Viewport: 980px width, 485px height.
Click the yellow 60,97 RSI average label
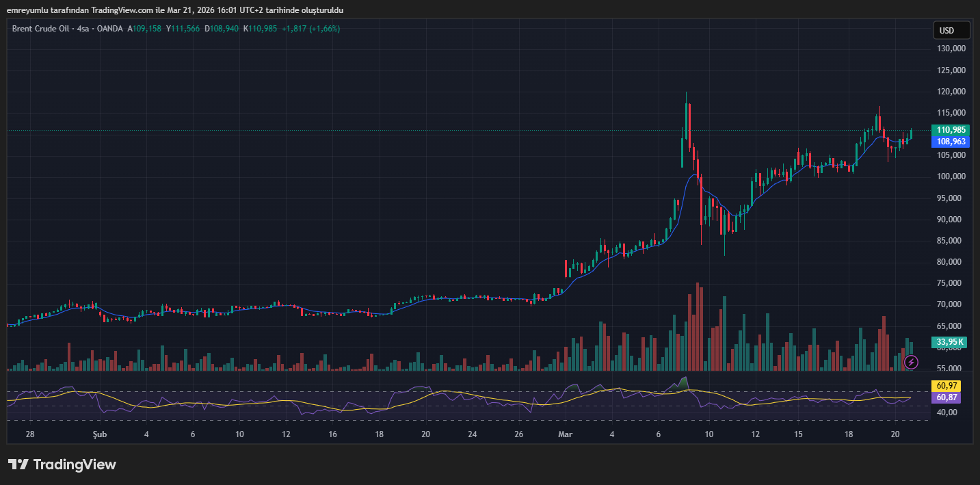[x=946, y=386]
